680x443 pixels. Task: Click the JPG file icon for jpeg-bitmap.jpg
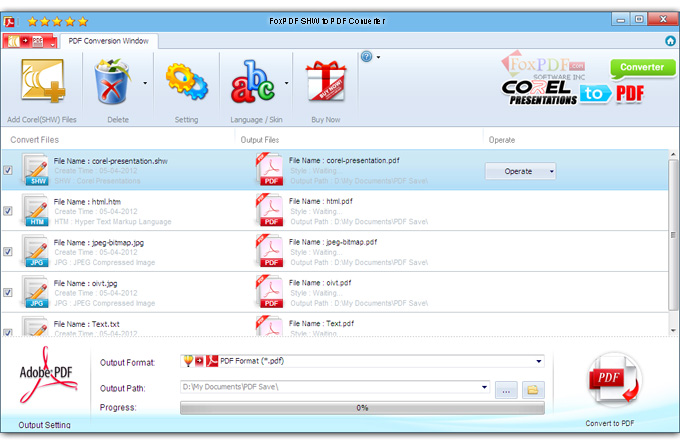[36, 251]
